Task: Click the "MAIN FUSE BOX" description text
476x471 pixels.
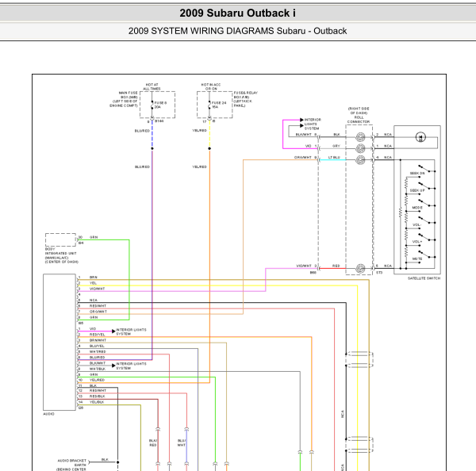Action: point(125,99)
